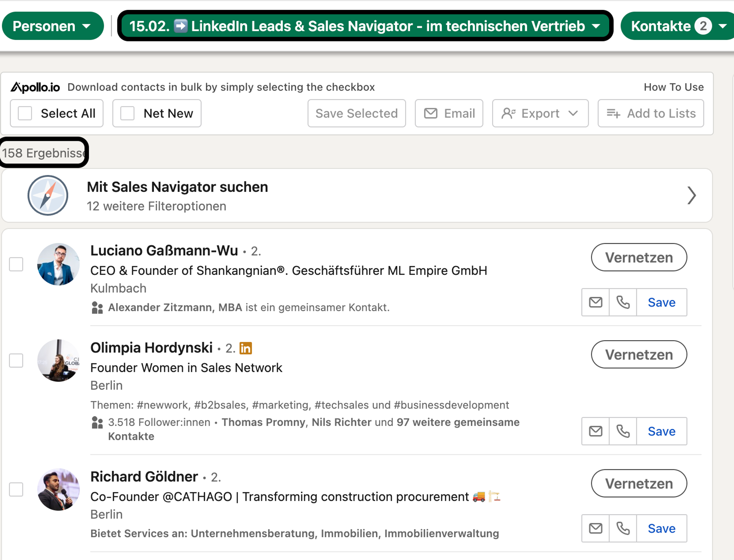This screenshot has height=560, width=734.
Task: Click LinkedIn premium badge beside Olimpia Hordynski
Action: coord(246,348)
